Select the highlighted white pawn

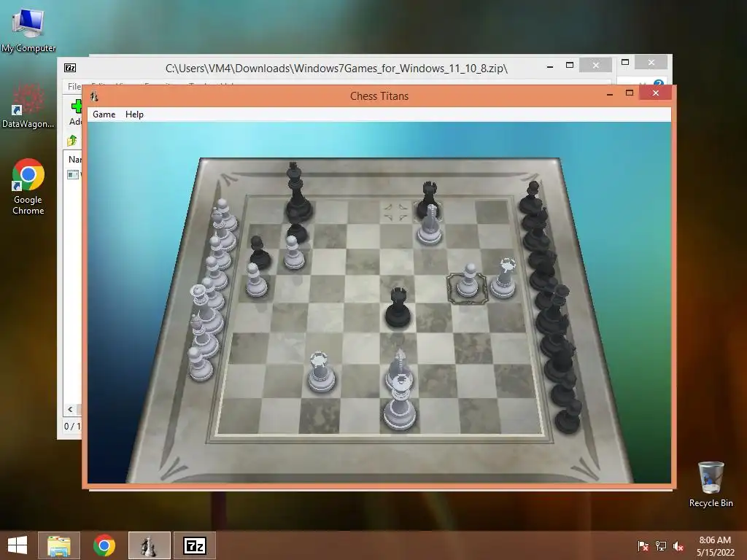tap(468, 282)
